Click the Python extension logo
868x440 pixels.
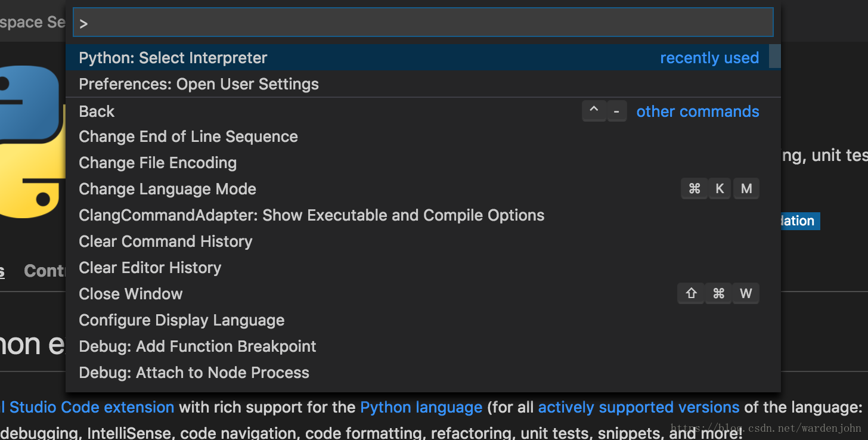click(32, 142)
